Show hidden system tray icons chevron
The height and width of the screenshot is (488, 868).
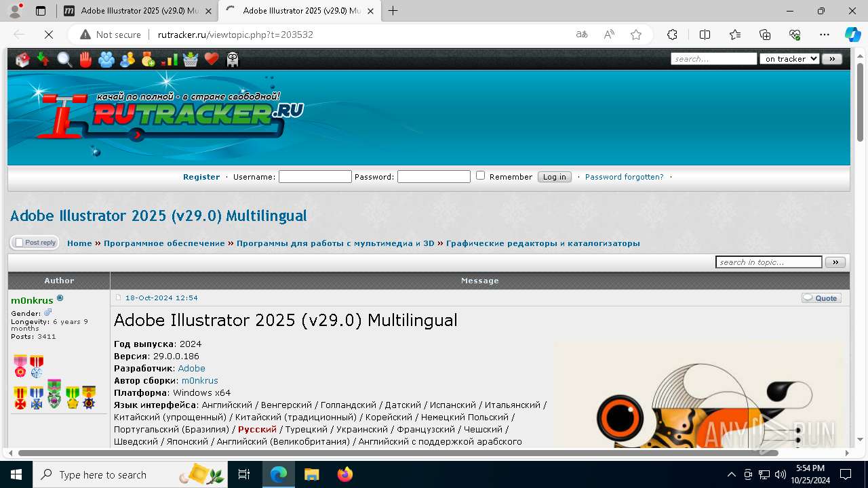tap(731, 474)
